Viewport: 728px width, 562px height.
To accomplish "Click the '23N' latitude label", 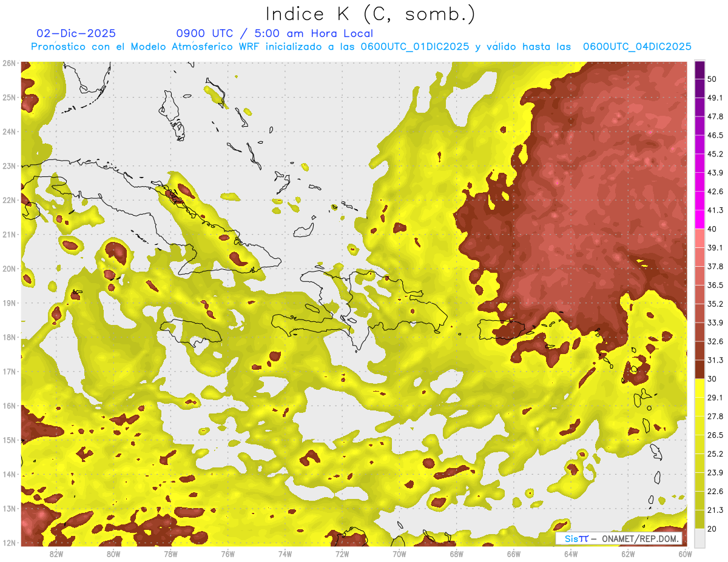I will pos(9,166).
